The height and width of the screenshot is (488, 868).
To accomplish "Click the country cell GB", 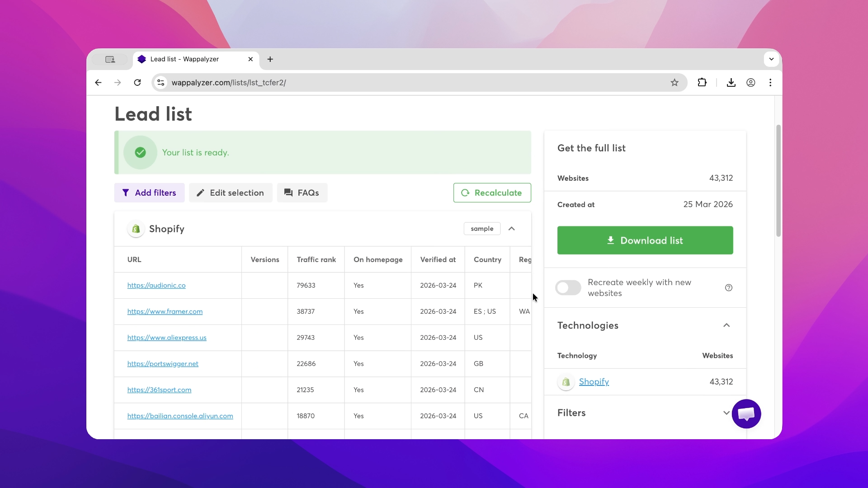I will tap(478, 364).
